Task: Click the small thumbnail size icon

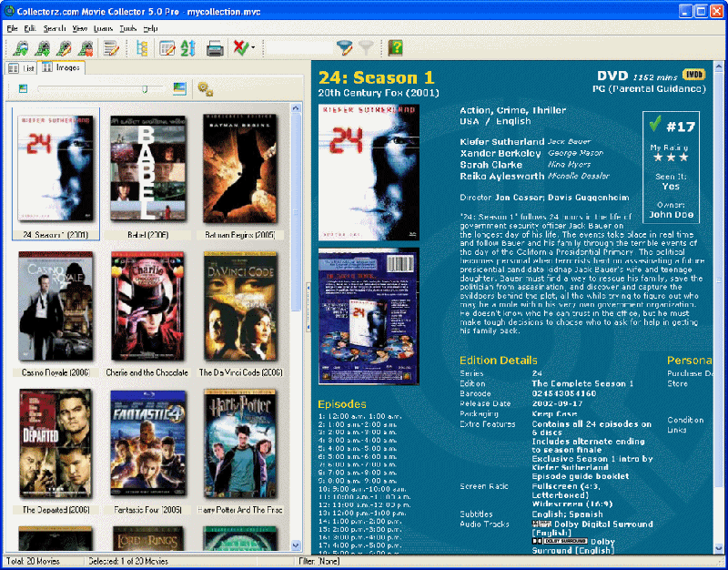Action: tap(23, 88)
